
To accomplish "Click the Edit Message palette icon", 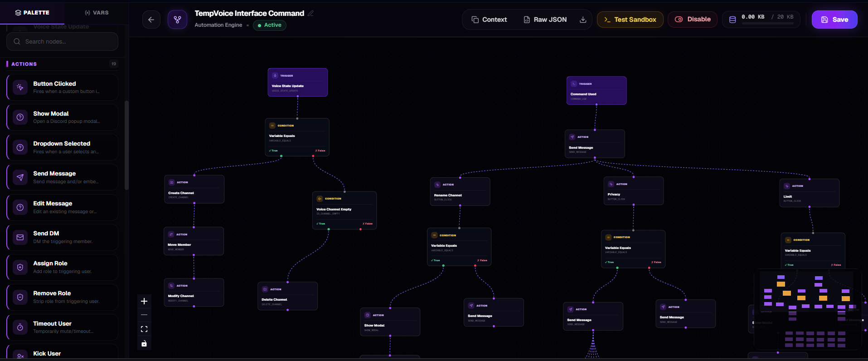I will (x=20, y=207).
